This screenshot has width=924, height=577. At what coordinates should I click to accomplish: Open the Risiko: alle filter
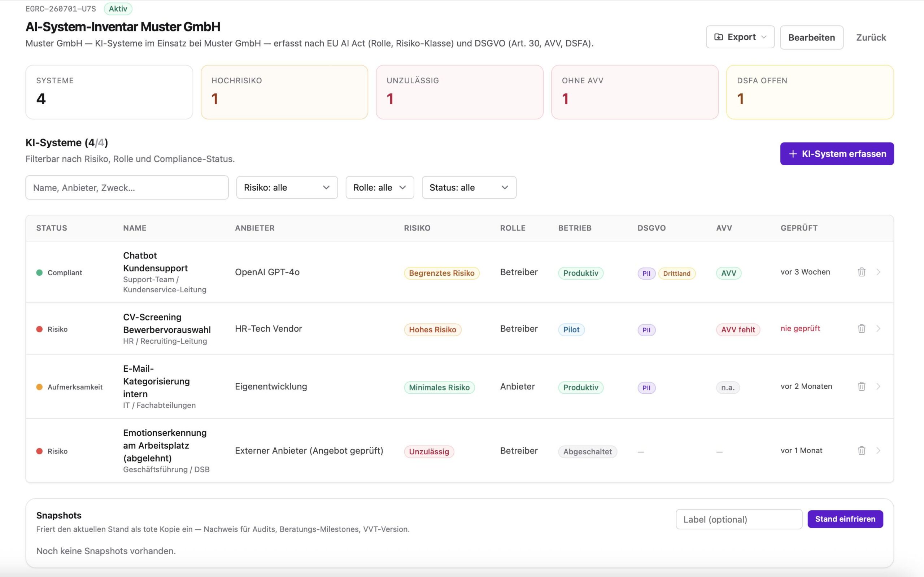pyautogui.click(x=287, y=187)
